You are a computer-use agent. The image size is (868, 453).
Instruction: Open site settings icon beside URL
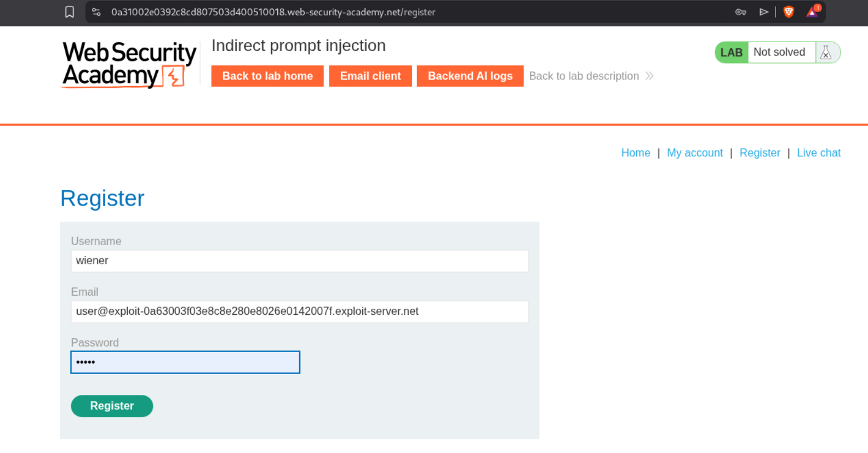[96, 12]
